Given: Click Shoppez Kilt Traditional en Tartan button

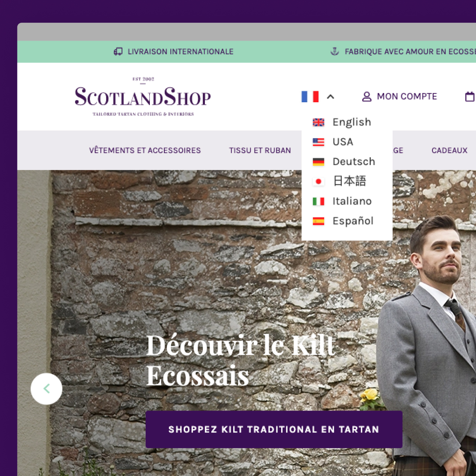Looking at the screenshot, I should (x=274, y=430).
